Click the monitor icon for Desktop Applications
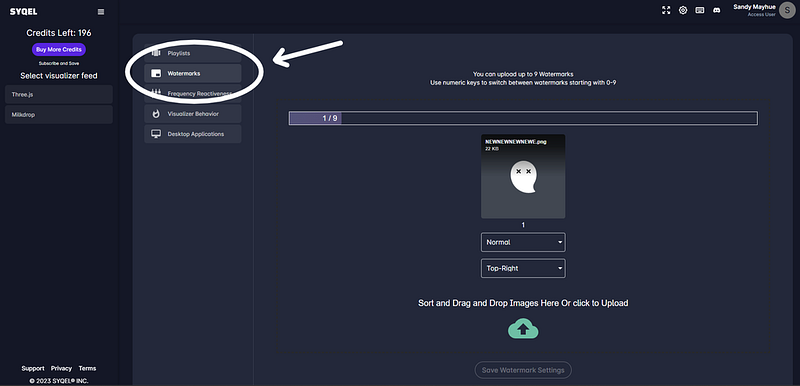This screenshot has height=386, width=800. point(156,134)
